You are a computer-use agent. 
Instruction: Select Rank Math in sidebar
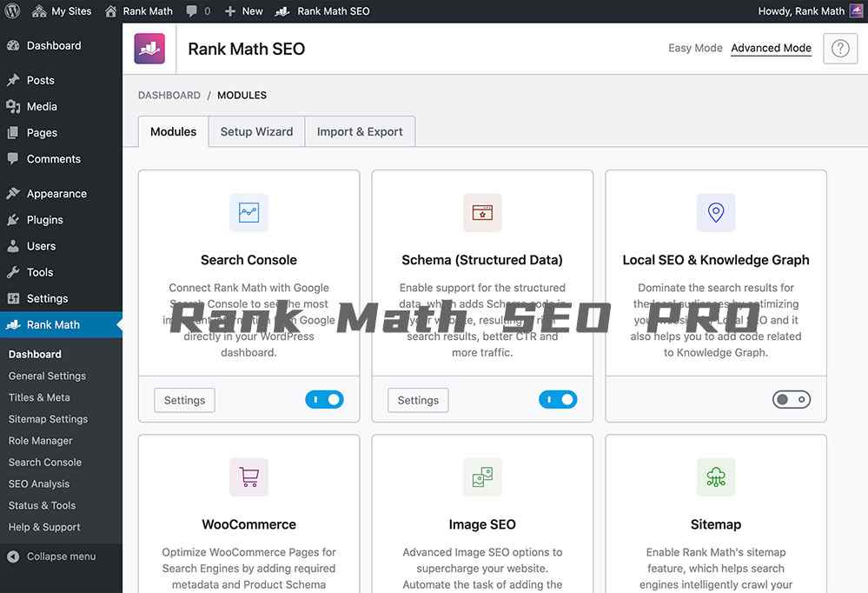(x=61, y=325)
